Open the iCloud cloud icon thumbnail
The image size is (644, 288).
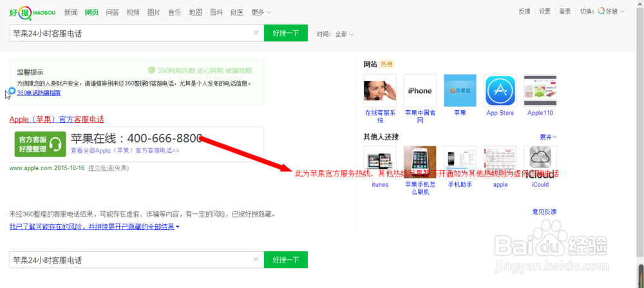click(540, 162)
